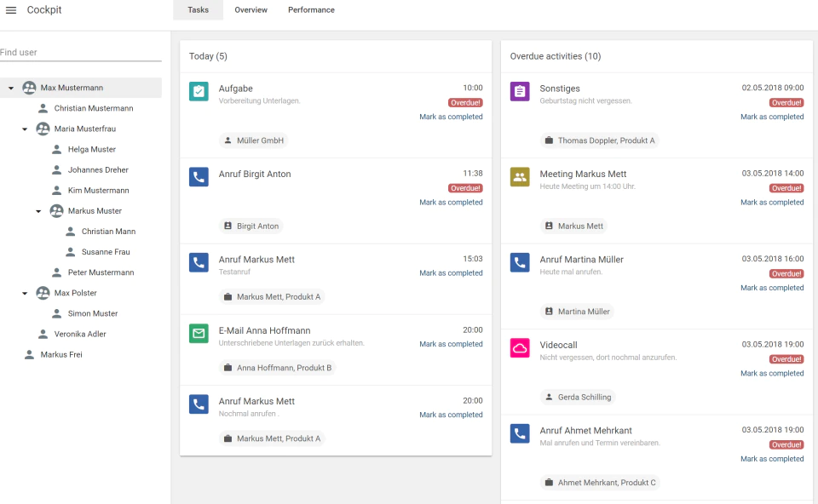Switch to the Performance tab
The image size is (818, 504).
coord(312,10)
